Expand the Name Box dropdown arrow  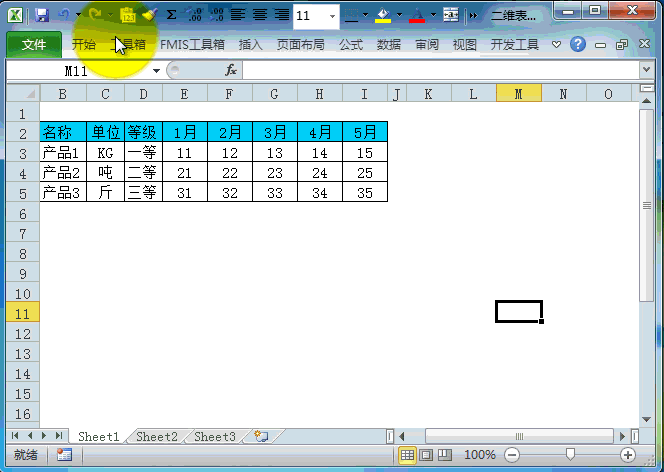tap(157, 71)
